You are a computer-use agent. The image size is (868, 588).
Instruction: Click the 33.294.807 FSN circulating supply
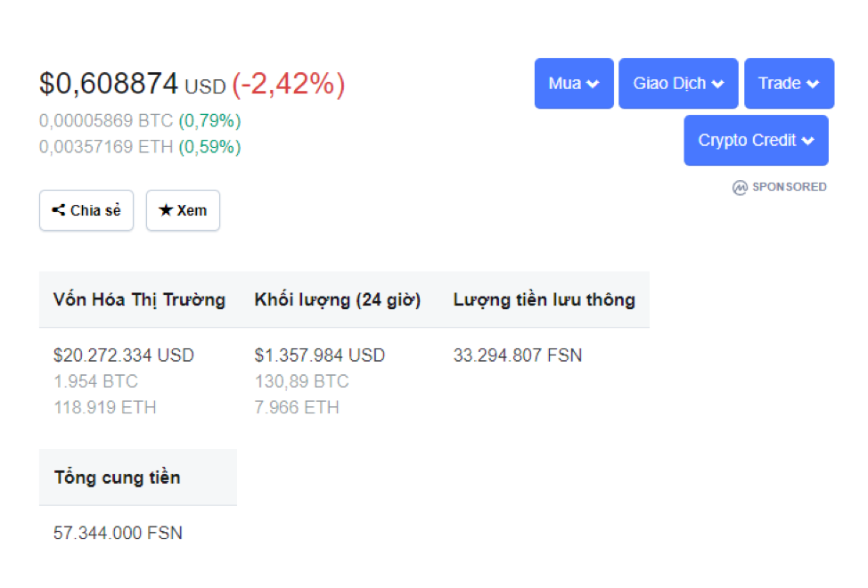(518, 355)
